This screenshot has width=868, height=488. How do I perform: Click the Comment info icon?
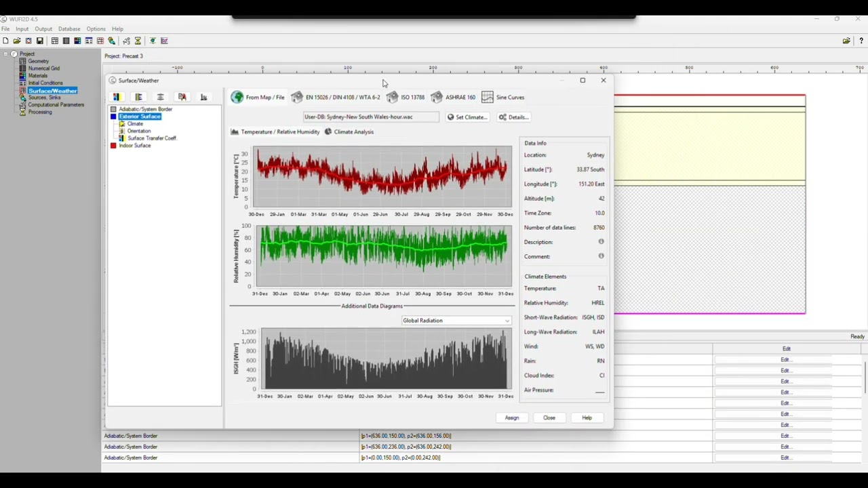pyautogui.click(x=601, y=256)
